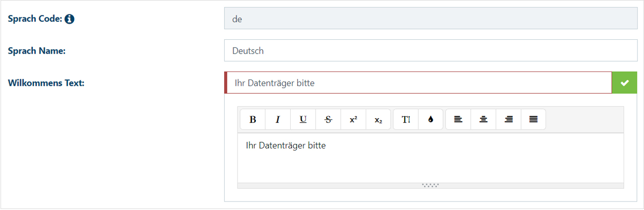The image size is (644, 210).
Task: Apply strikethrough formatting
Action: (x=328, y=120)
